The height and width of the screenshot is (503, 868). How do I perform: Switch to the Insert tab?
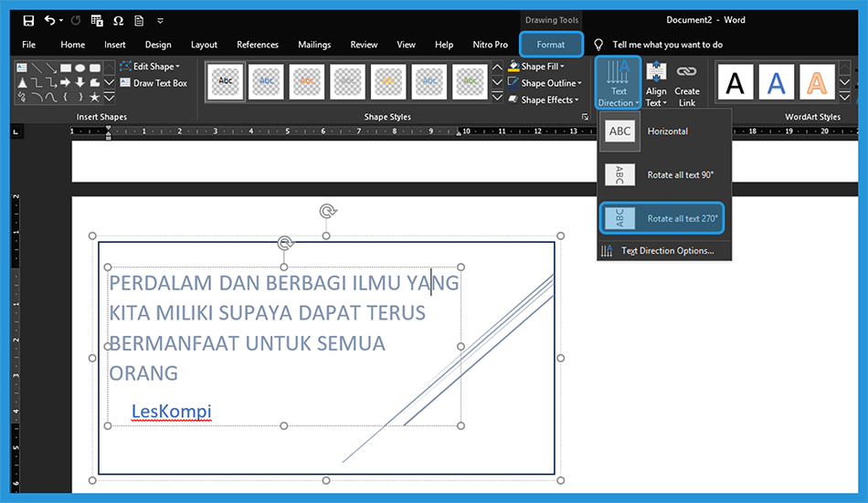(x=114, y=45)
